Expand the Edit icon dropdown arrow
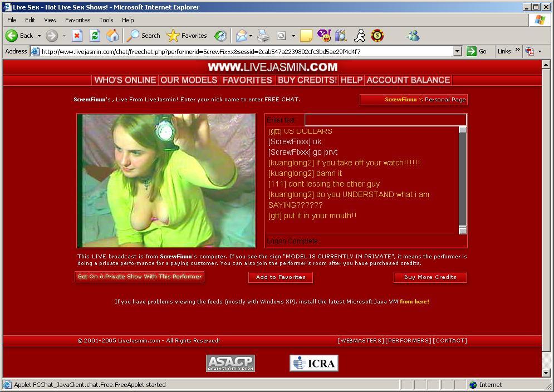554x392 pixels. coord(293,36)
